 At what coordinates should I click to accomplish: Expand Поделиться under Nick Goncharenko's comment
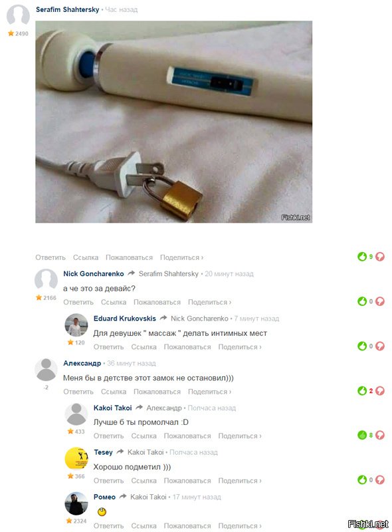pyautogui.click(x=209, y=302)
